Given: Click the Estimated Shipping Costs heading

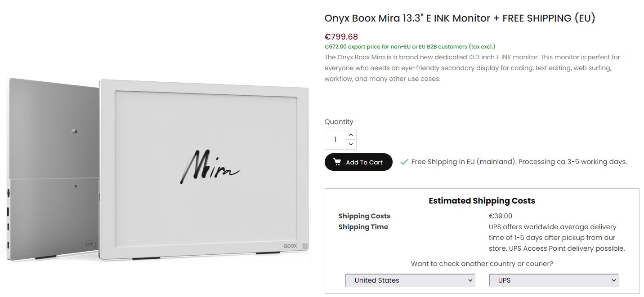Looking at the screenshot, I should (482, 201).
